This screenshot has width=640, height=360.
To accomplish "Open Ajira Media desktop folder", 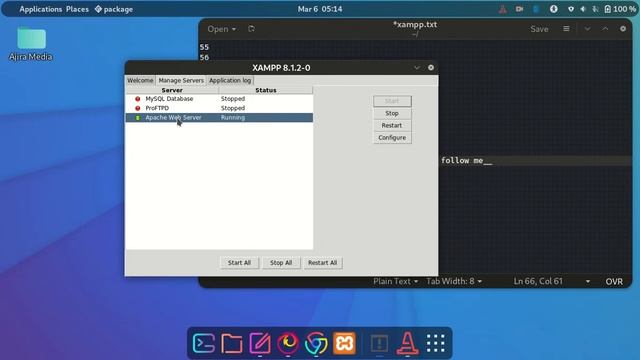I will 31,44.
